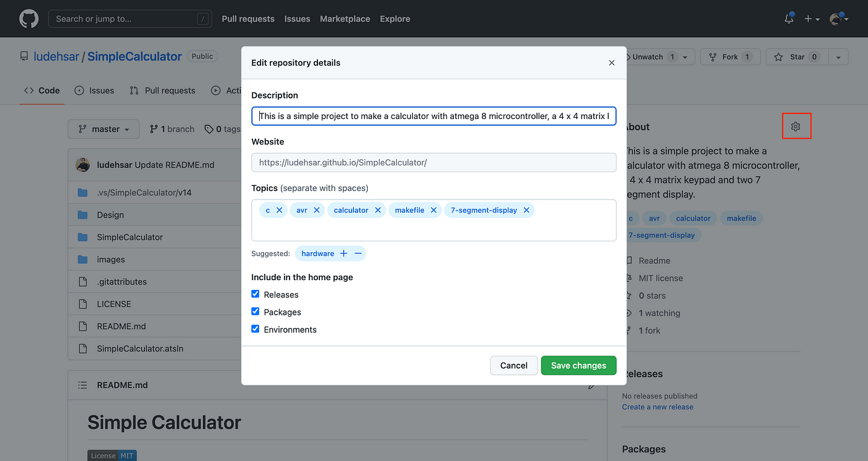Image resolution: width=868 pixels, height=461 pixels.
Task: Toggle the Packages checkbox
Action: click(x=255, y=311)
